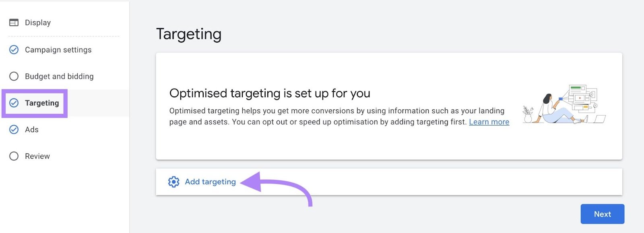Open the Display step in the sidebar
Image resolution: width=644 pixels, height=233 pixels.
coord(37,22)
